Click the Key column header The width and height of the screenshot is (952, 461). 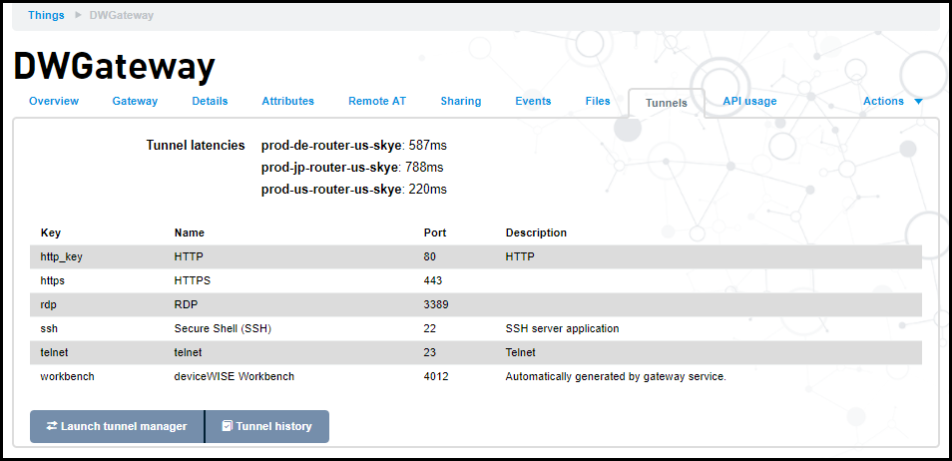click(x=50, y=233)
